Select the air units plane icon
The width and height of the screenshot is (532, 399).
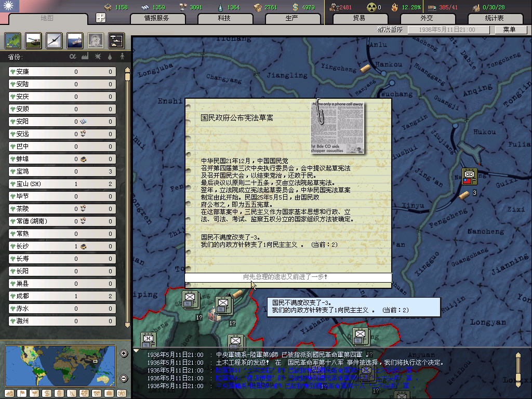[54, 41]
